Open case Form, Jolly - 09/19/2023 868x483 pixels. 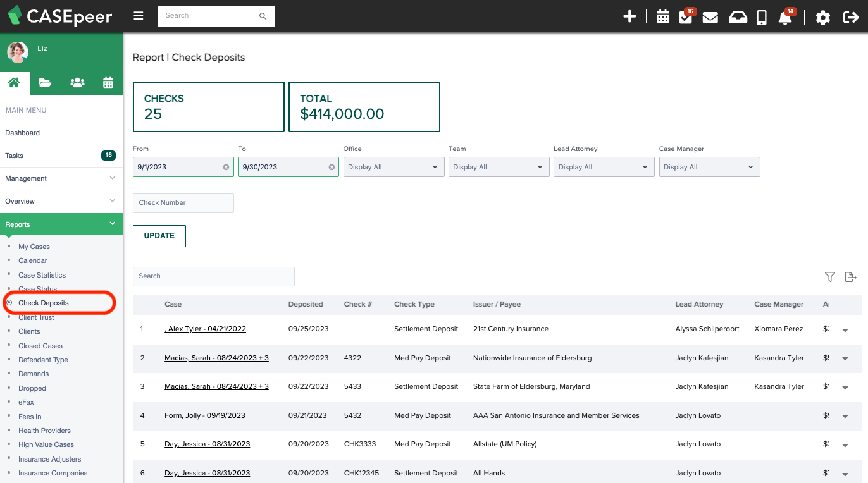click(x=205, y=415)
